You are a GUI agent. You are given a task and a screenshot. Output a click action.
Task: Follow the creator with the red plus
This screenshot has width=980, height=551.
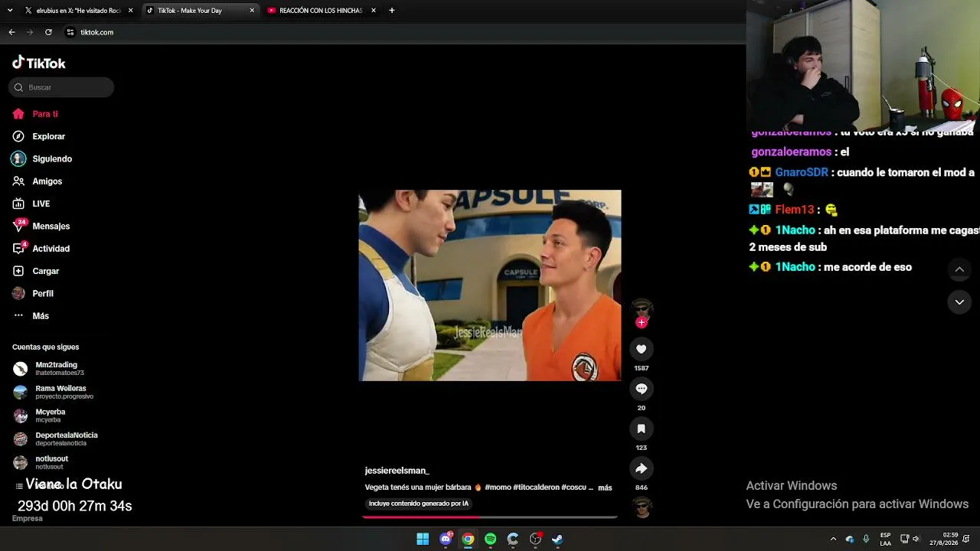642,322
